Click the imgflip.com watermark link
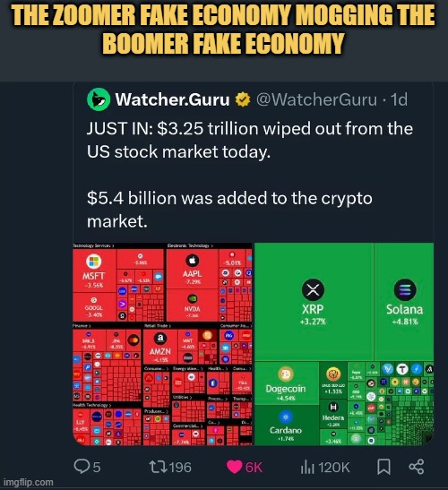The width and height of the screenshot is (448, 490). (x=28, y=482)
